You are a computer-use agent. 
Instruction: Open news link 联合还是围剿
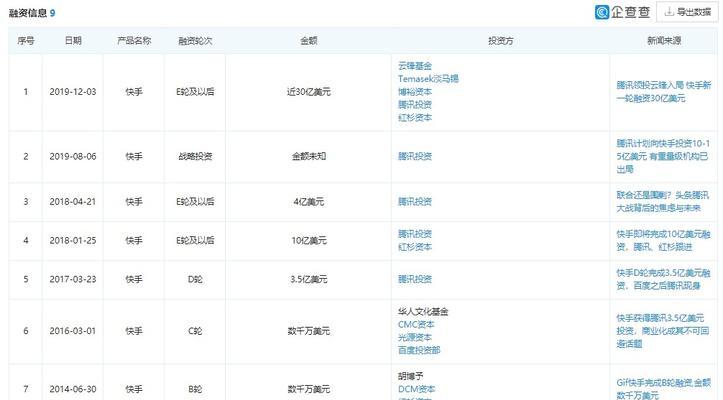coord(663,202)
